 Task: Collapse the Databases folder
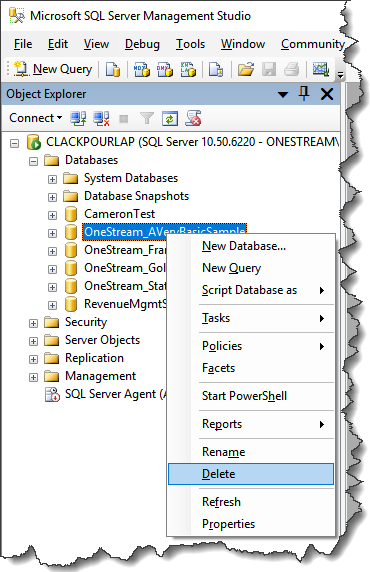coord(33,161)
